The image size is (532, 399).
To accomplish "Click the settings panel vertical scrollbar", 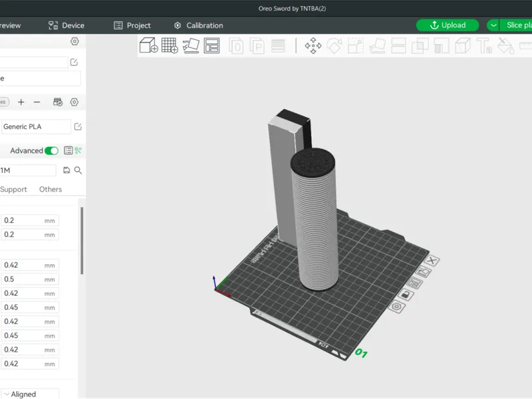I will click(82, 241).
